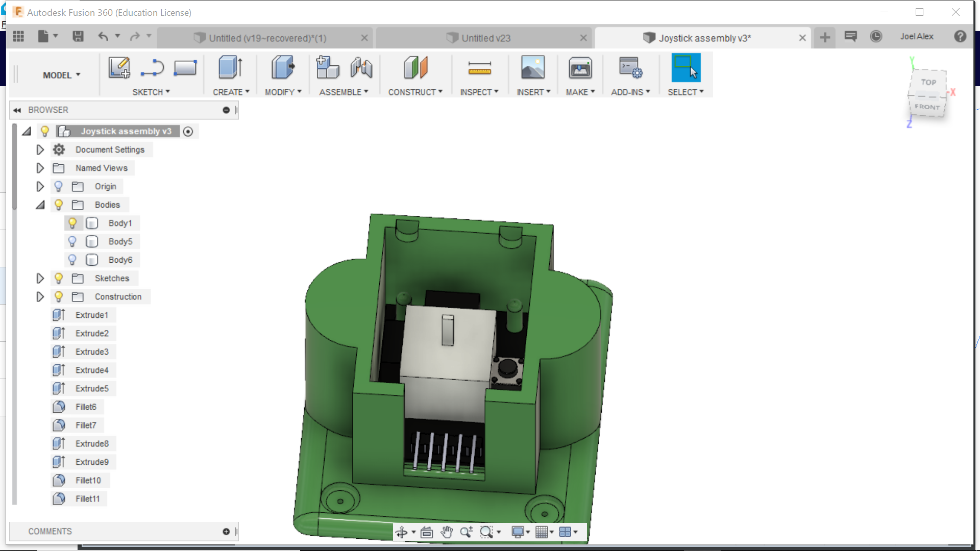The image size is (980, 551).
Task: Open Job Status clock icon
Action: (876, 36)
